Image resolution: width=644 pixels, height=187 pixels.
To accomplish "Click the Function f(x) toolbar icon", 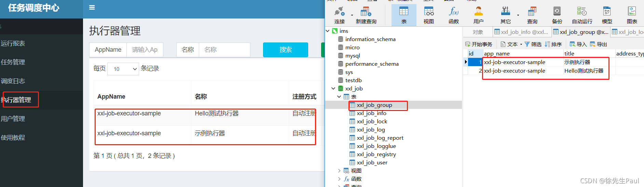I will coord(454,15).
